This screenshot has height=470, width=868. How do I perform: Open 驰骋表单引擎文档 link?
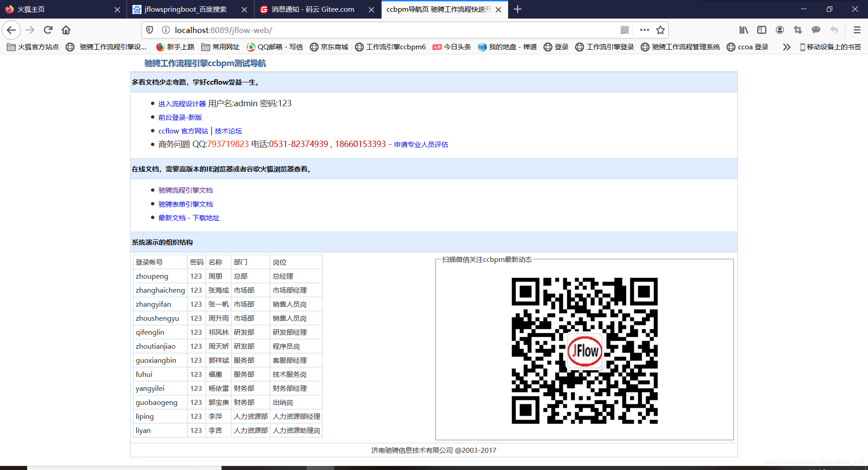[x=185, y=204]
